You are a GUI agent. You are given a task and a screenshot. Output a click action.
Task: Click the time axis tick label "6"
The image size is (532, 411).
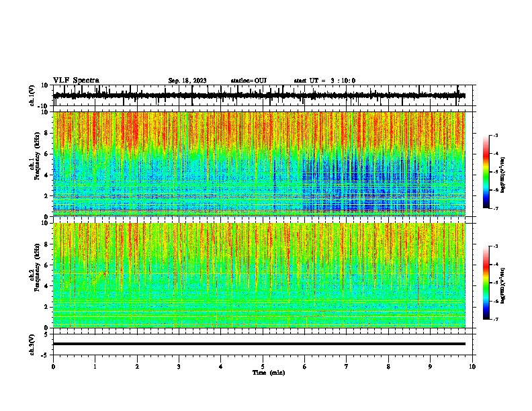(305, 367)
